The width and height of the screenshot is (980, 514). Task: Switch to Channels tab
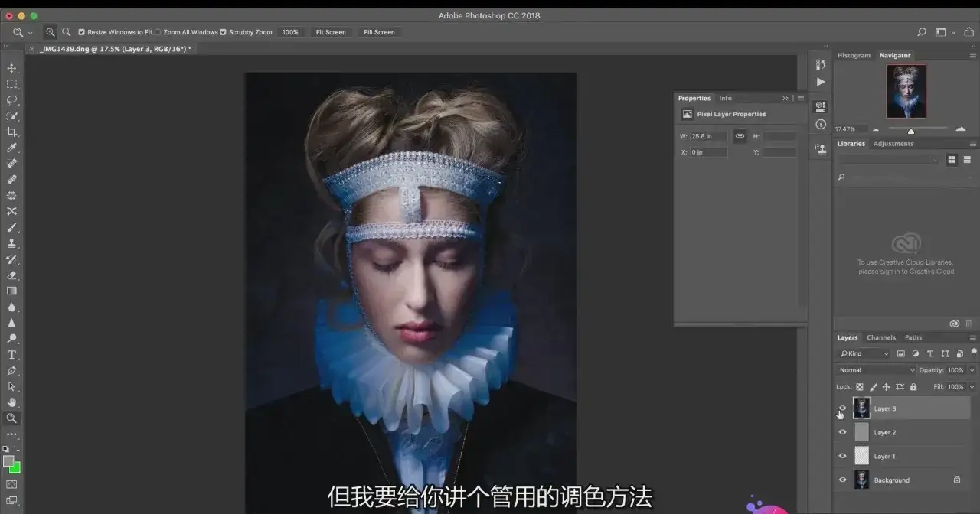881,337
